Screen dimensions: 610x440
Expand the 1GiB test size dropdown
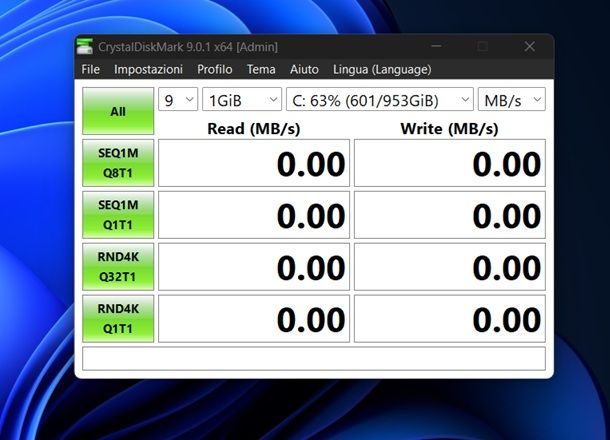click(x=241, y=100)
